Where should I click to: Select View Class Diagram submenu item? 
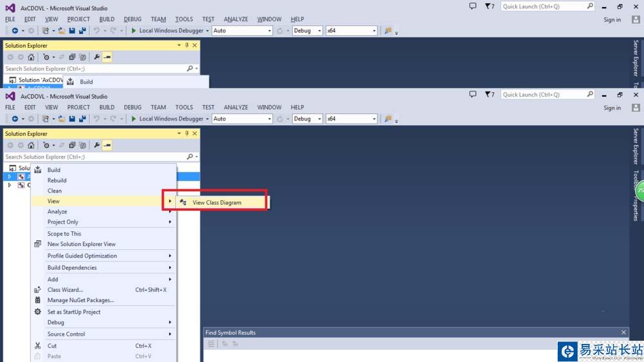pyautogui.click(x=222, y=202)
